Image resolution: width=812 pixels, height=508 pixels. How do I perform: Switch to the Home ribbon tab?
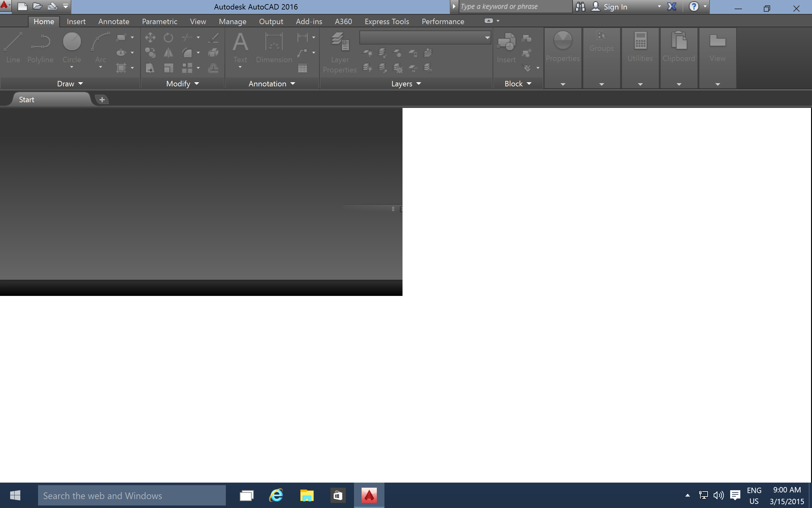[44, 22]
